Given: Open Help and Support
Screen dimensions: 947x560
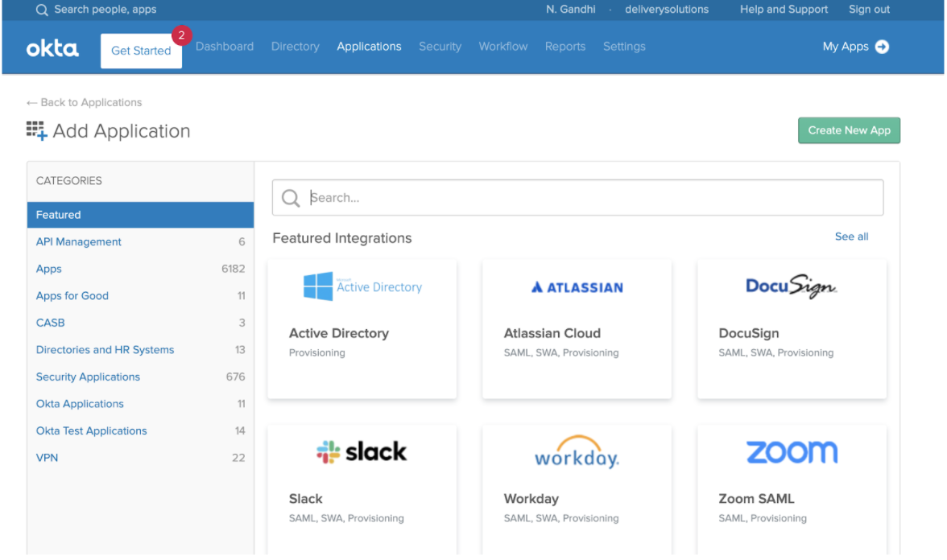Looking at the screenshot, I should tap(784, 10).
